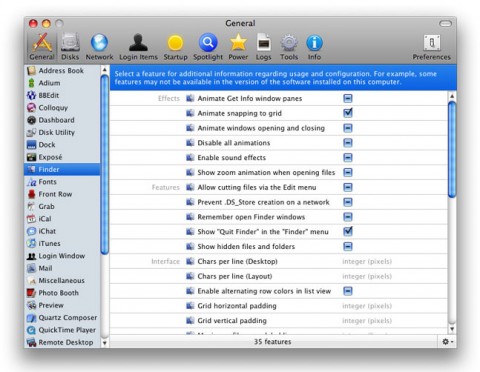Toggle Remember open Finder windows checkbox
480x372 pixels.
pyautogui.click(x=348, y=217)
